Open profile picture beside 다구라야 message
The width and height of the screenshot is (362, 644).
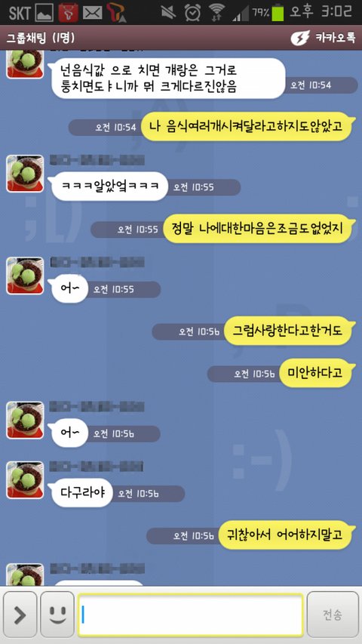25,479
